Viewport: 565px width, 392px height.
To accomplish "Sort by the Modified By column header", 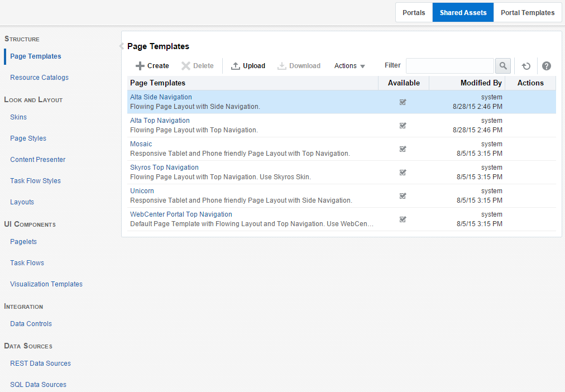I will click(x=481, y=83).
